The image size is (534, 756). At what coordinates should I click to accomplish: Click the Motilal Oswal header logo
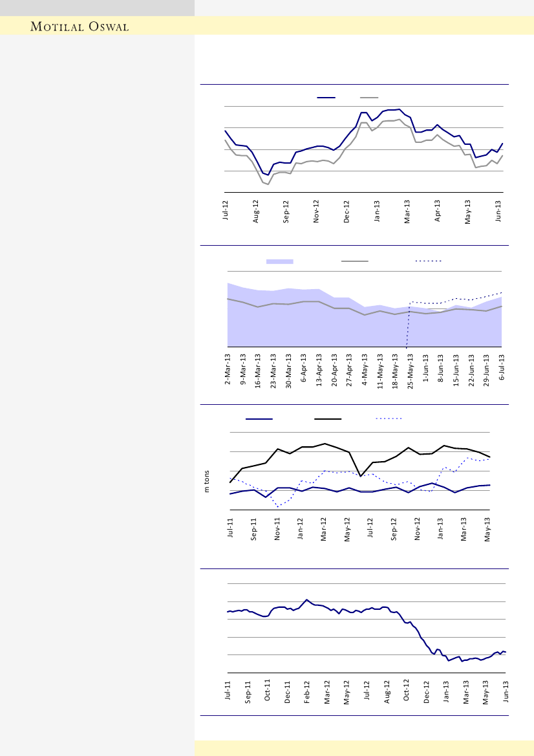[x=80, y=27]
